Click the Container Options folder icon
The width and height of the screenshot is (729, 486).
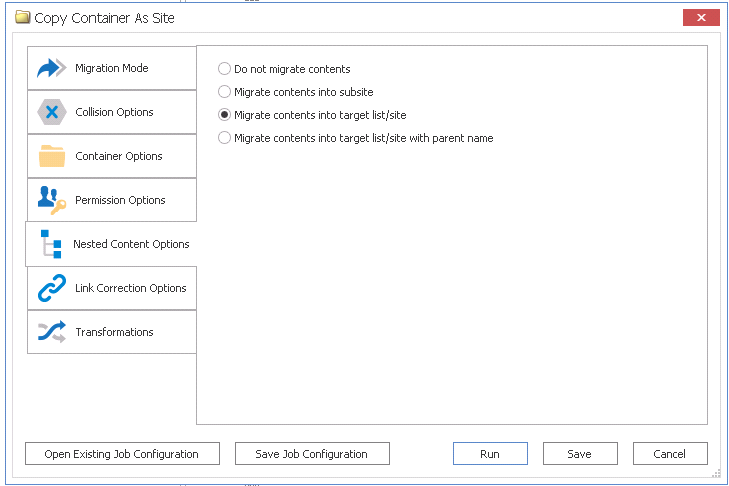(x=51, y=156)
